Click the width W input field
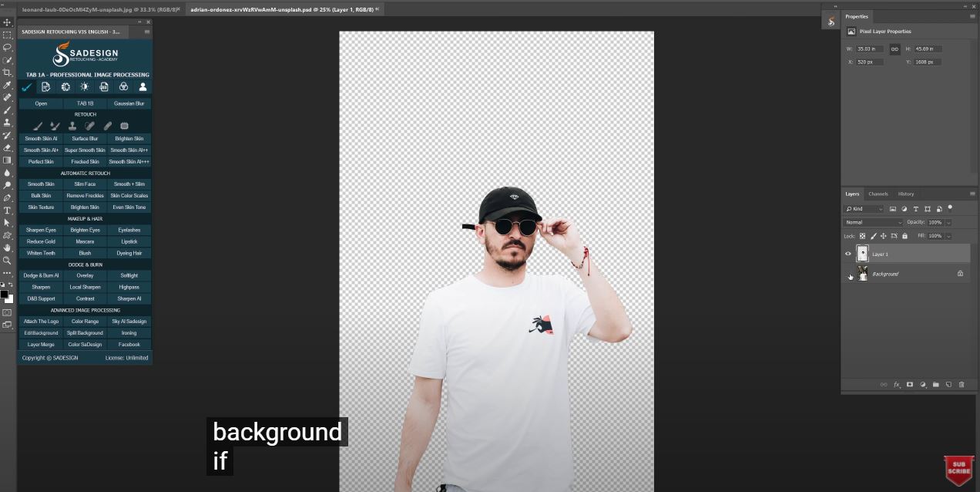980x492 pixels. tap(870, 49)
